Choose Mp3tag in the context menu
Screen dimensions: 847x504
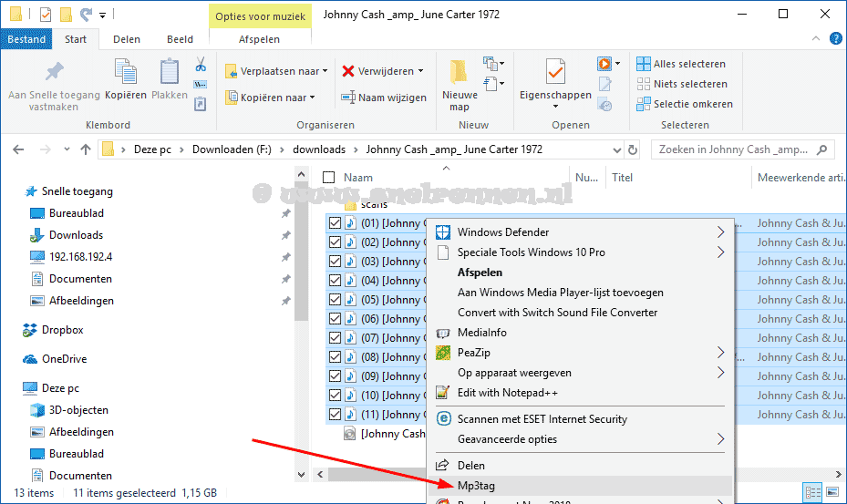[580, 486]
